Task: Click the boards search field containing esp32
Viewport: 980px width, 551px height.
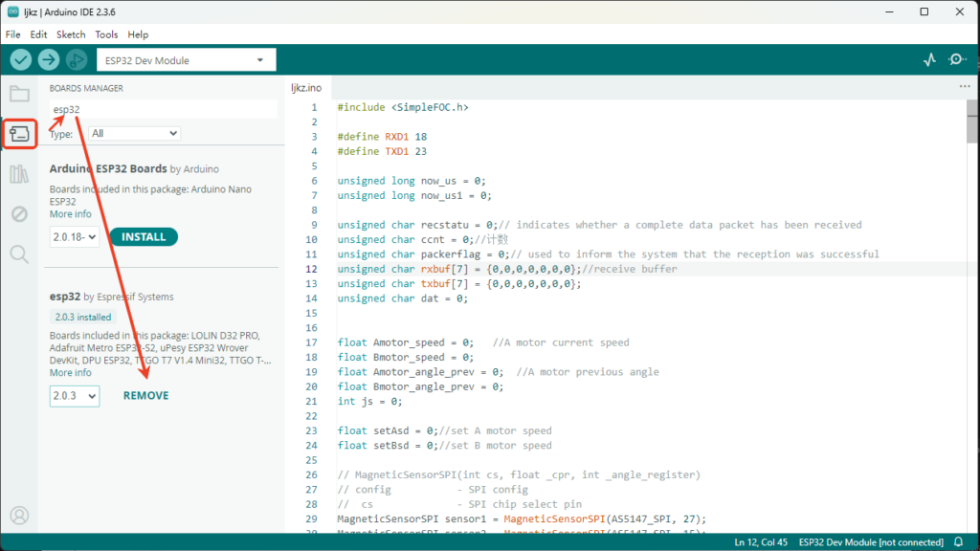Action: 163,109
